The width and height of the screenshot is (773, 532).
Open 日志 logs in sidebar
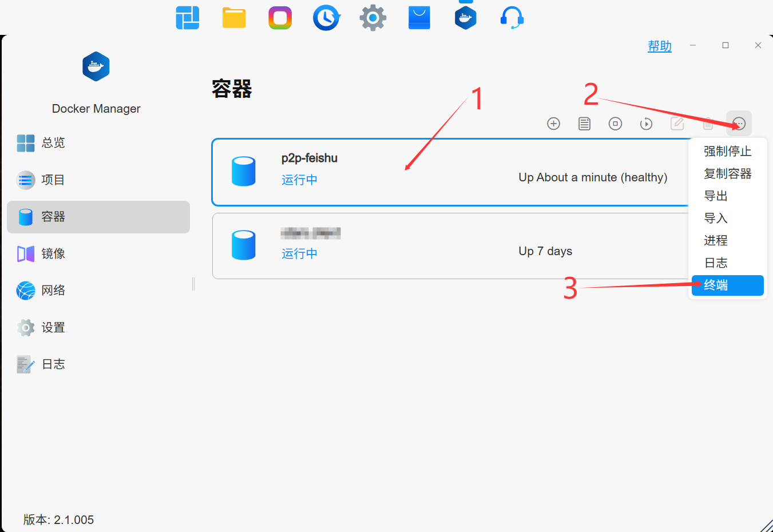point(98,364)
